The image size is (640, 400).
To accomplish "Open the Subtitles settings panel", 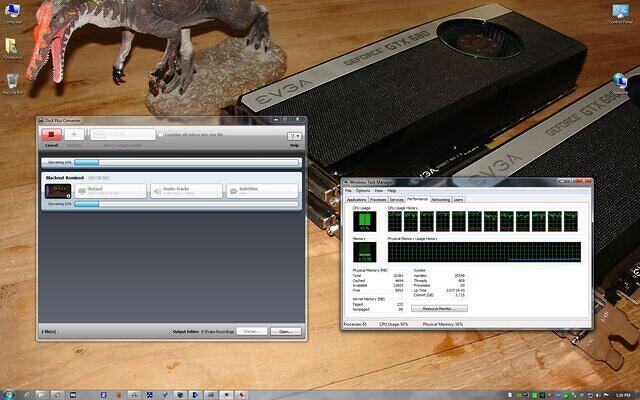I will tap(260, 190).
